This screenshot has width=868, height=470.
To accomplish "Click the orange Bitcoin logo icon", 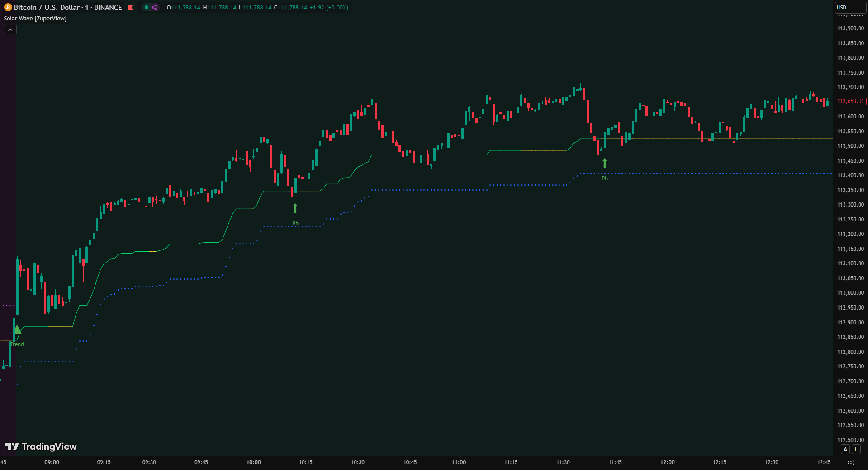I will (8, 7).
